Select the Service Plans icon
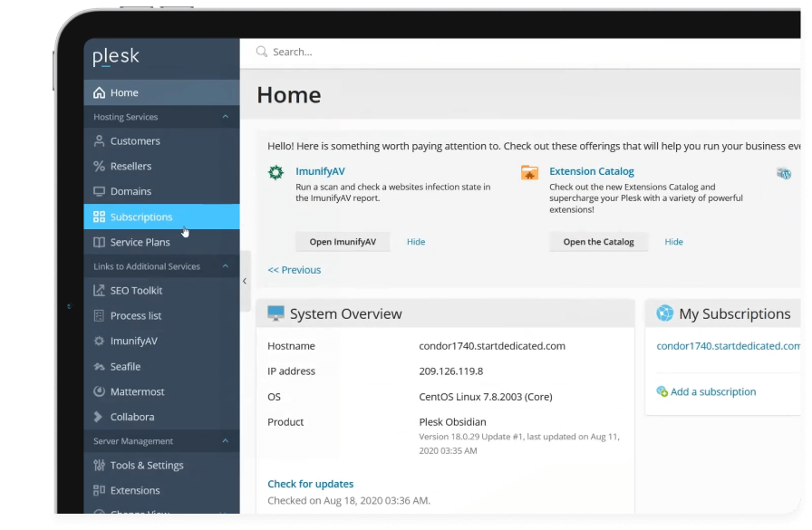Viewport: 812px width, 530px height. click(98, 242)
